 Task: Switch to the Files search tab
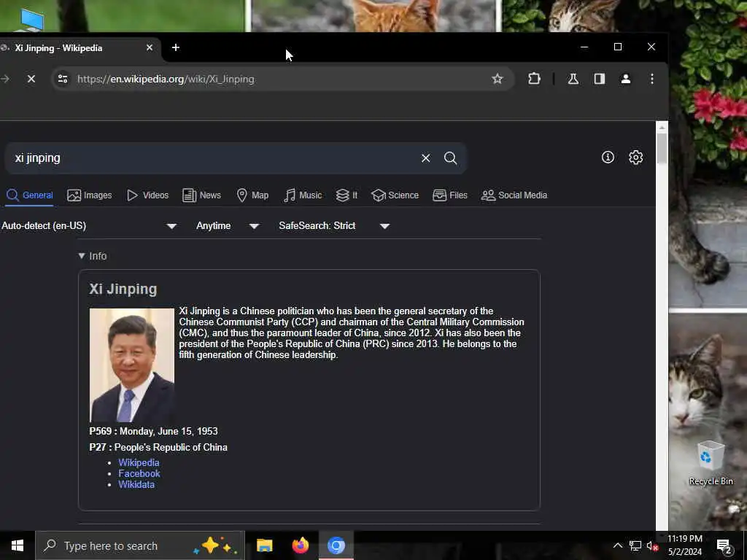pos(450,195)
